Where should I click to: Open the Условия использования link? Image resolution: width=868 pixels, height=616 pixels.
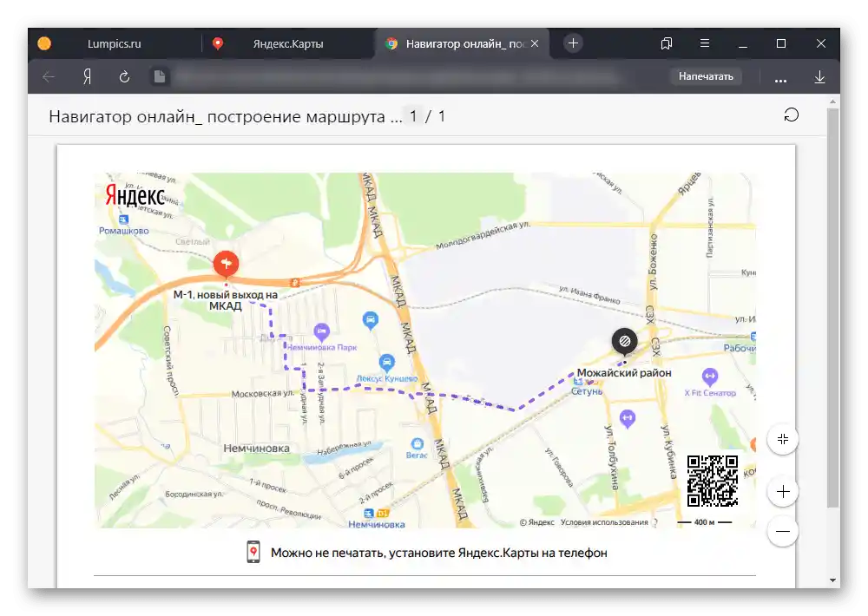pos(604,522)
